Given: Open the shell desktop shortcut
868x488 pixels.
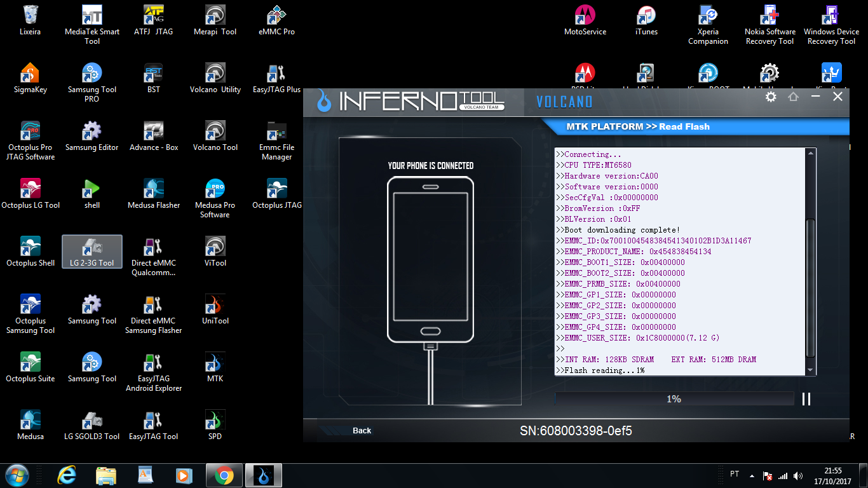Looking at the screenshot, I should (92, 194).
